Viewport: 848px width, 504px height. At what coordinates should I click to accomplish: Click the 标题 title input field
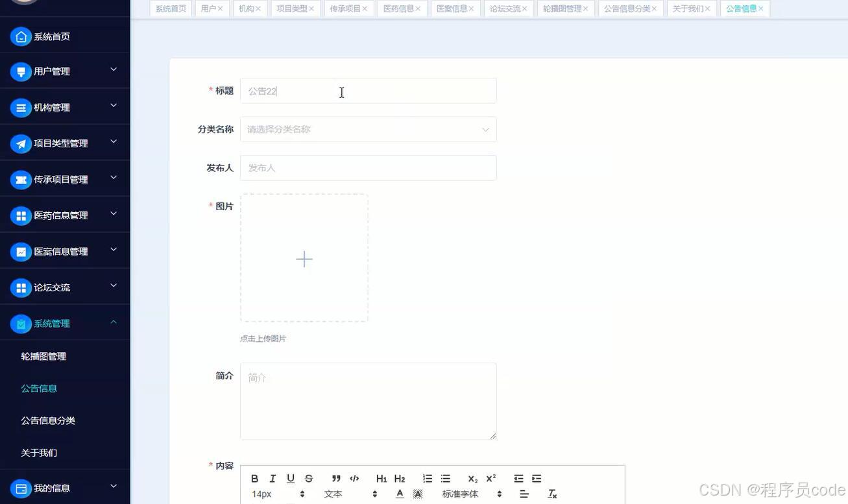point(369,91)
